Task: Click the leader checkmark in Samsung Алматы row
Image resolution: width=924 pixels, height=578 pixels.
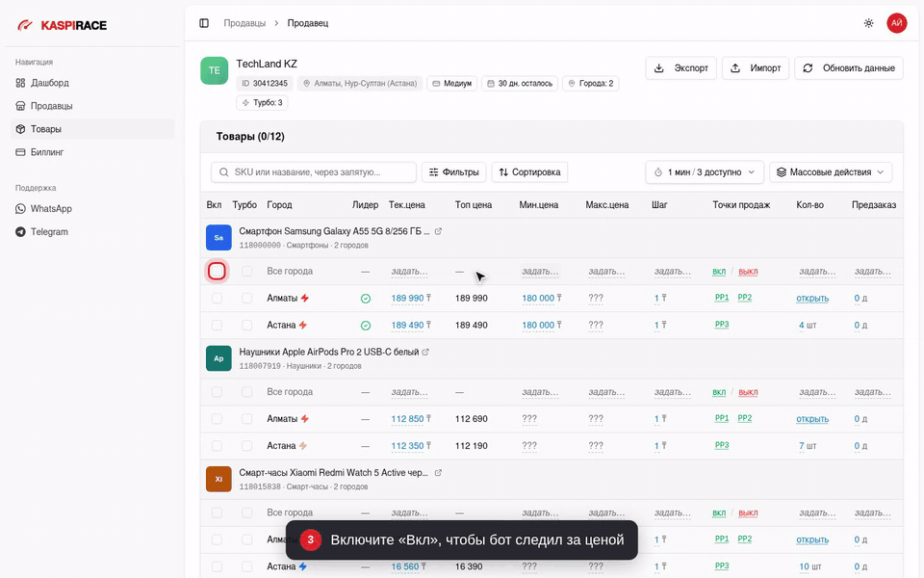Action: point(366,299)
